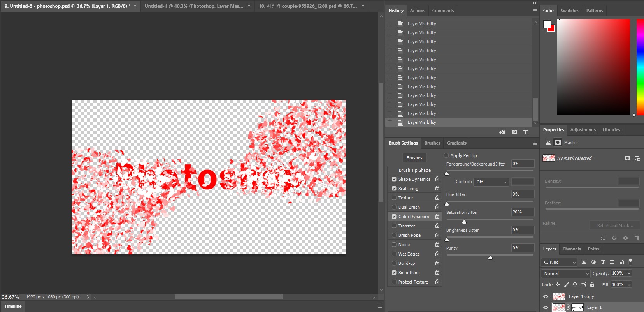Hide Layer 1 copy with eye icon
Screen dimensions: 644x312
pyautogui.click(x=546, y=297)
